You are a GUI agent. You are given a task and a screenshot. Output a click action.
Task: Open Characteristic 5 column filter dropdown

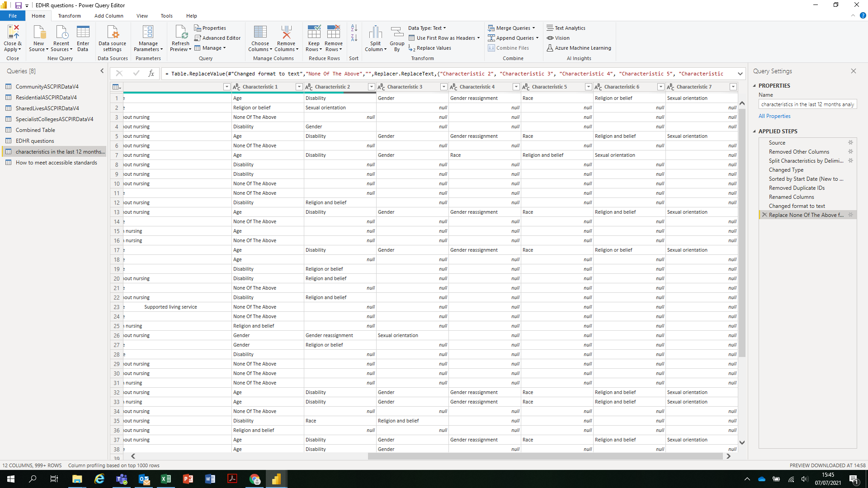click(x=588, y=87)
